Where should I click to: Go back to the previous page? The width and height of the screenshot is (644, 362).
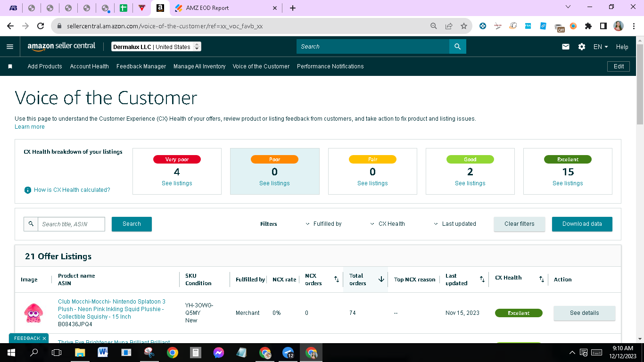(x=10, y=26)
